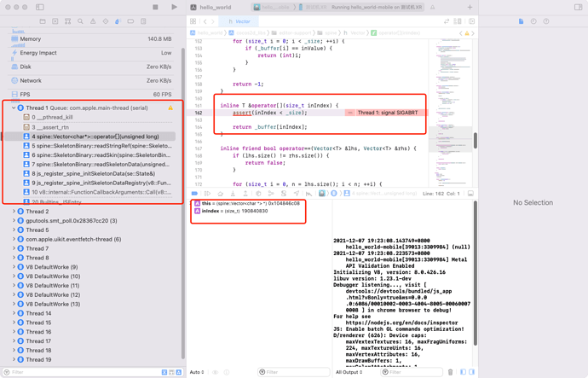The image size is (588, 378).
Task: Click the Thread 1 warning triangle icon
Action: (x=170, y=108)
